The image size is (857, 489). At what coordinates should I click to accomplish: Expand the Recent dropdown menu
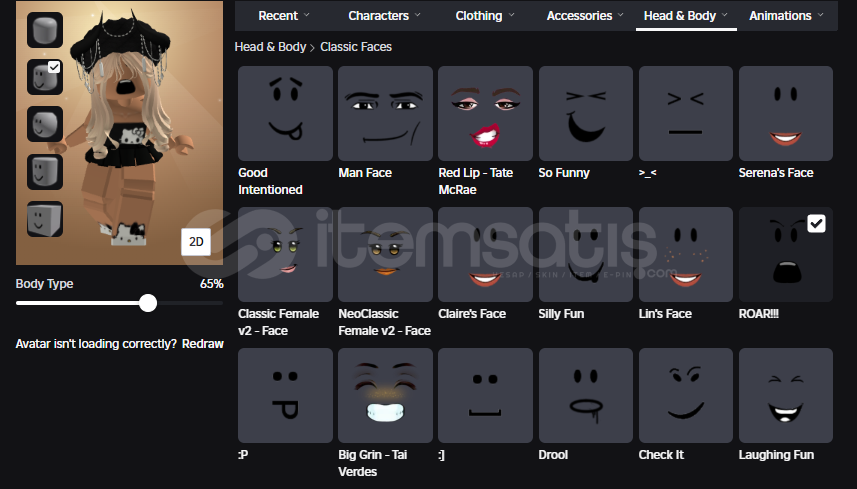pyautogui.click(x=284, y=16)
